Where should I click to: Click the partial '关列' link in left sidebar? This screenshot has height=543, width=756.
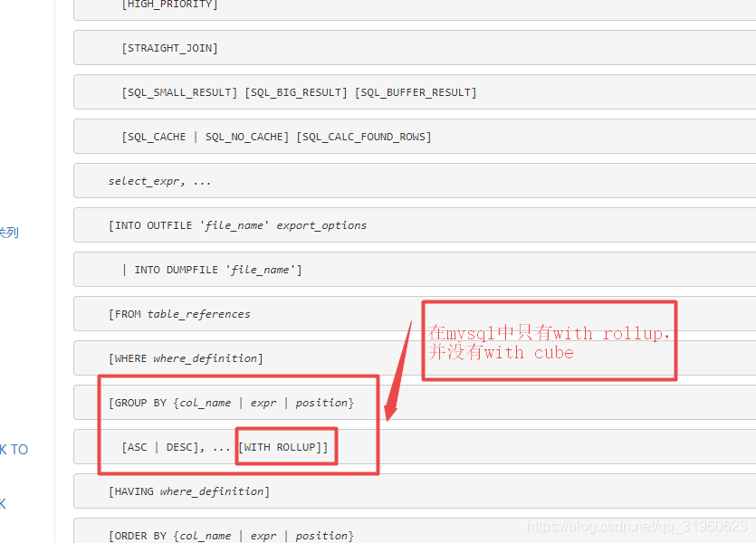[x=9, y=233]
